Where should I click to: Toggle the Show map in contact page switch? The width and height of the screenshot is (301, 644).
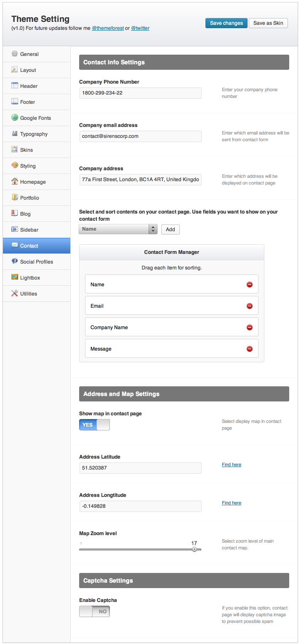[94, 425]
